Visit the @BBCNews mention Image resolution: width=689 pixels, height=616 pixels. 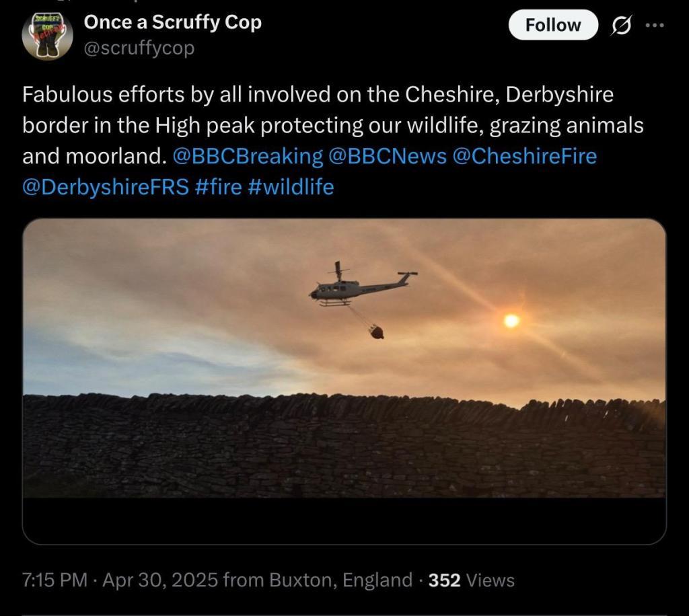pyautogui.click(x=388, y=156)
